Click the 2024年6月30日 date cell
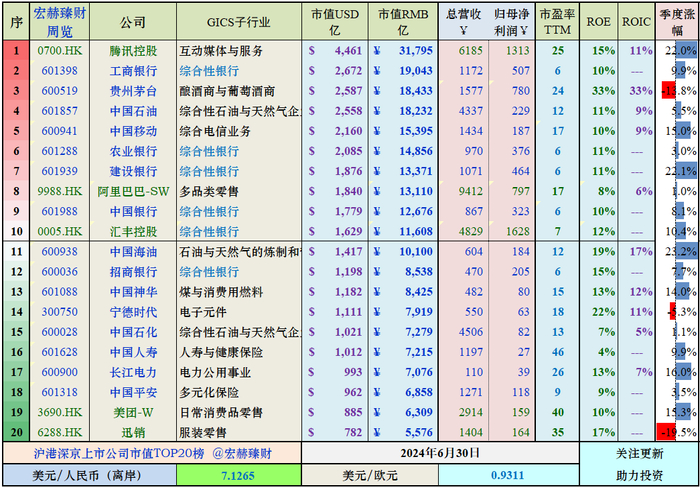Image resolution: width=700 pixels, height=488 pixels. tap(440, 453)
